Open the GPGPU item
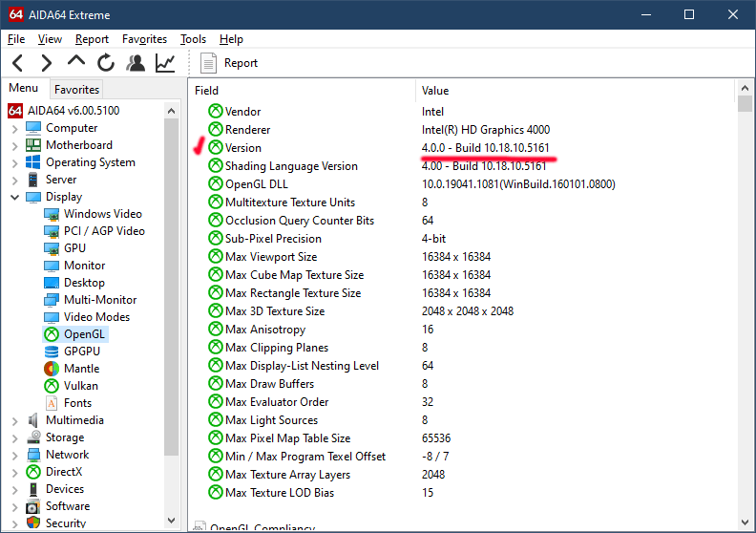This screenshot has height=533, width=756. 73,352
